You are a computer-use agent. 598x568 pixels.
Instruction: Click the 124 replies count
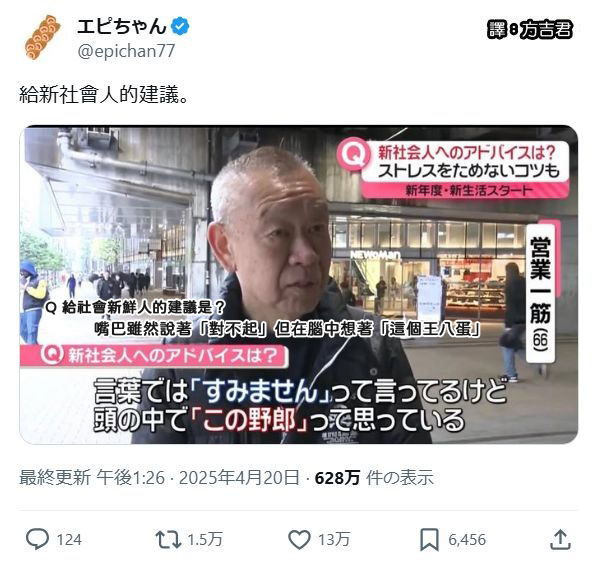click(69, 540)
